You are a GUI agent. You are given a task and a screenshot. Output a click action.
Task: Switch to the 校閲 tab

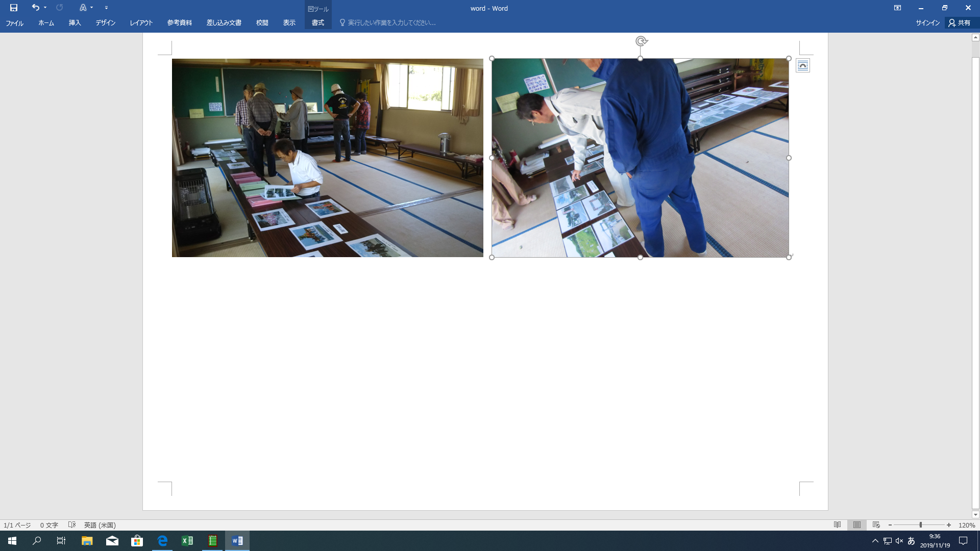[262, 23]
